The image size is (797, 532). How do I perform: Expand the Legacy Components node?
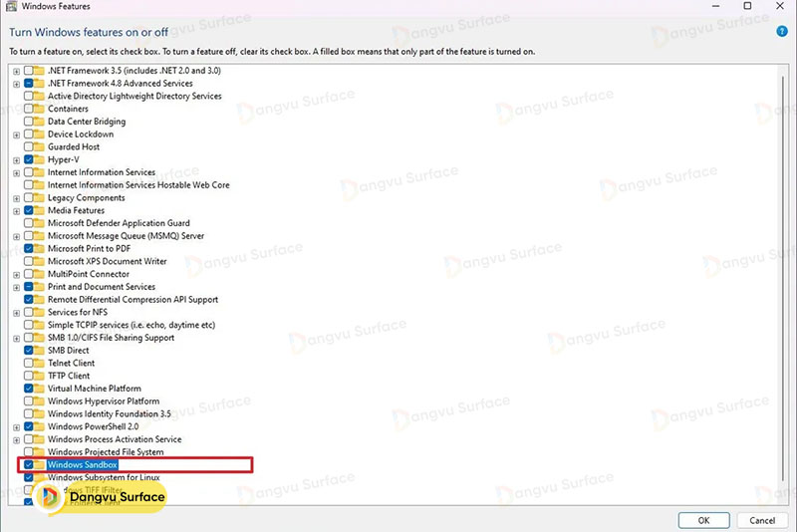tap(16, 198)
